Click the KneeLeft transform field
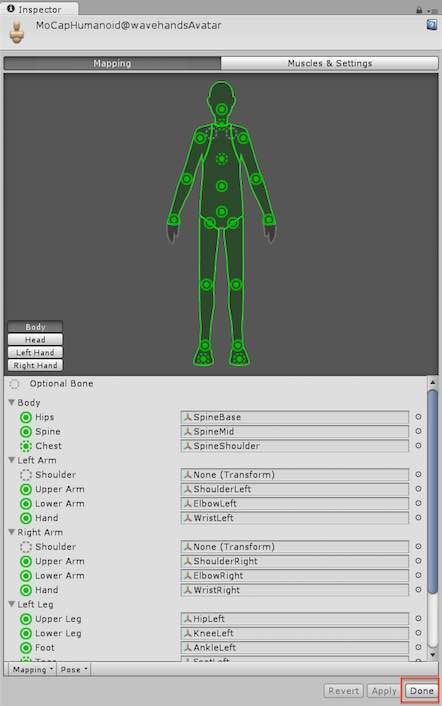Image resolution: width=442 pixels, height=706 pixels. [295, 633]
